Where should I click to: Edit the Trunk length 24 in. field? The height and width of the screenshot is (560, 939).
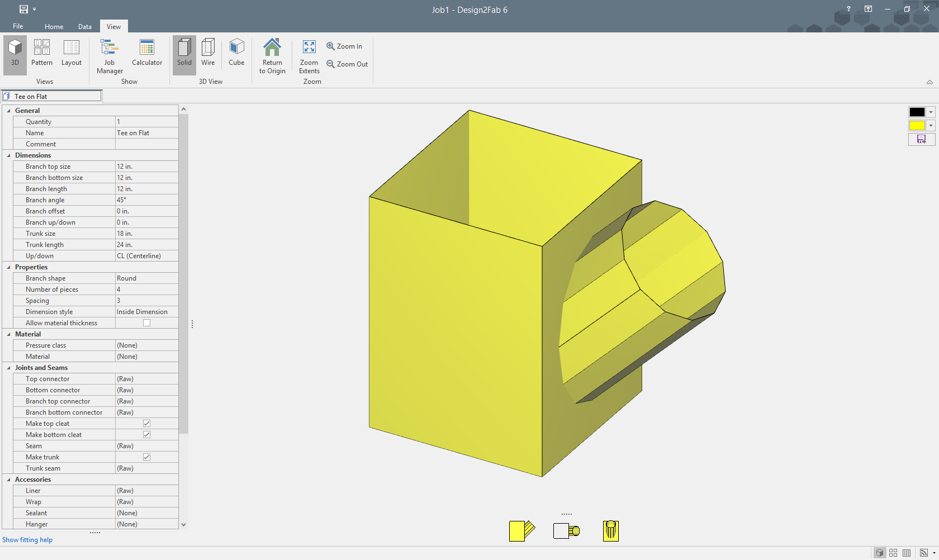[x=146, y=245]
